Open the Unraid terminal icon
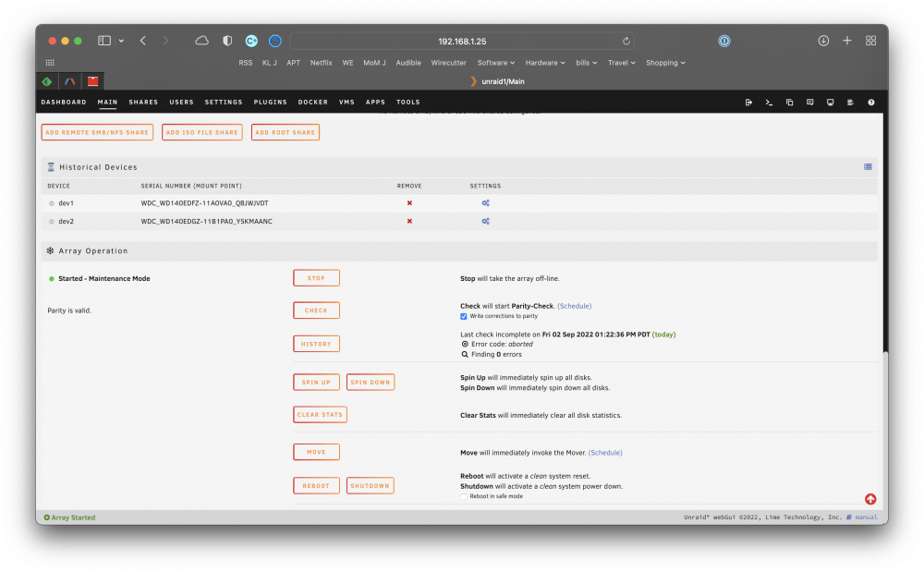Screen dimensions: 924x572 [769, 103]
